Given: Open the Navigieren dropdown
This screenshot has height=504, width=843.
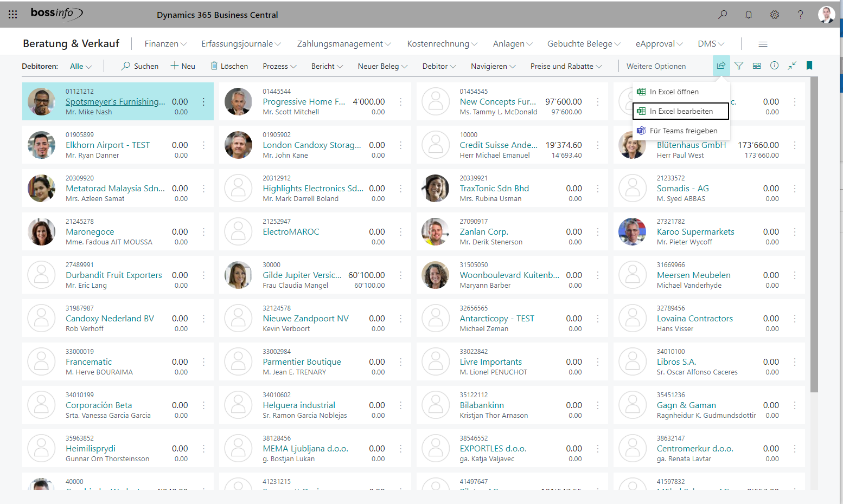Looking at the screenshot, I should click(x=492, y=66).
